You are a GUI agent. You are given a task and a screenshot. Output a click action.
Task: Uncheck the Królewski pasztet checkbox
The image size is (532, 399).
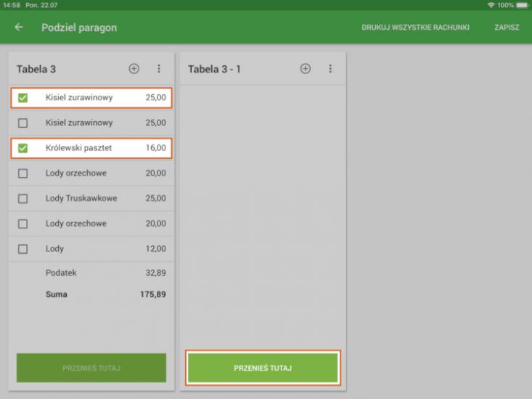point(22,149)
